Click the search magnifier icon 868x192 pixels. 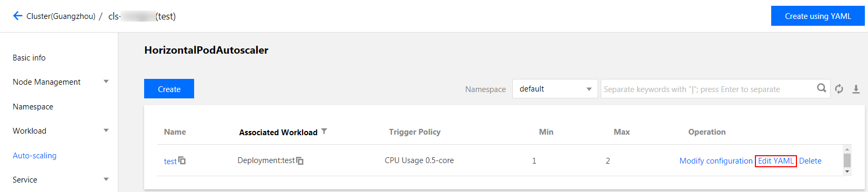821,88
